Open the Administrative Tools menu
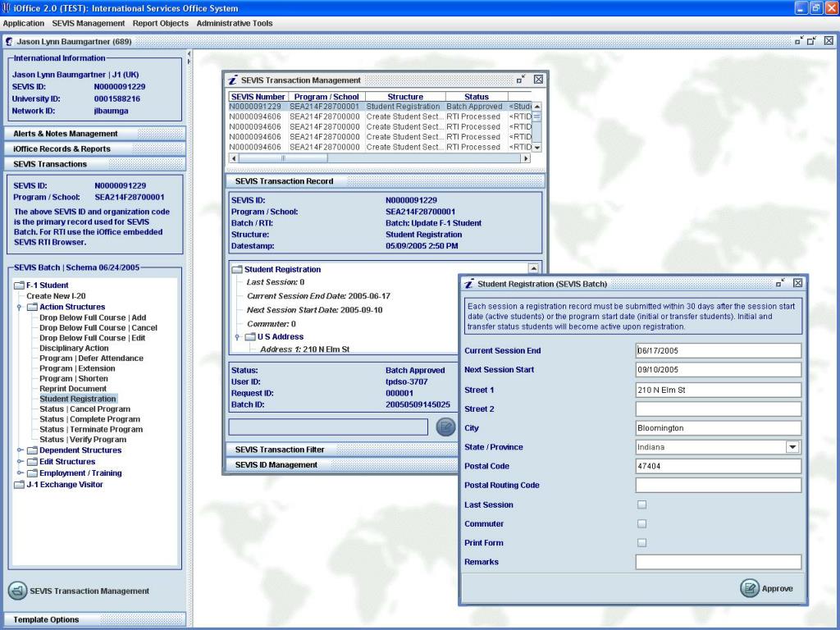 coord(235,24)
